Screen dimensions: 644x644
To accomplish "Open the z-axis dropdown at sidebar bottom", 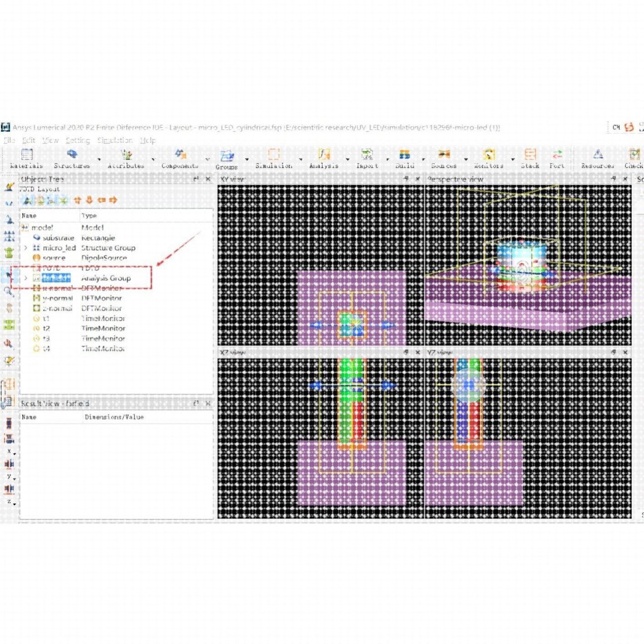I will (x=15, y=503).
